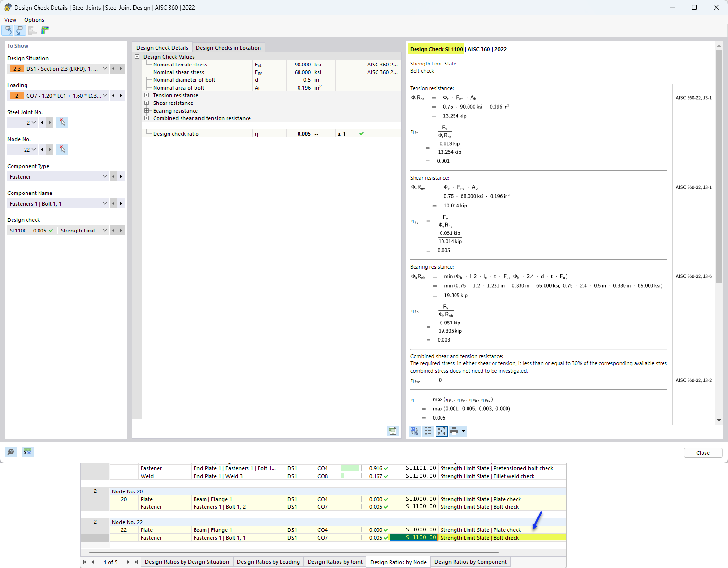This screenshot has width=728, height=568.
Task: Maximize the Design Check Details window
Action: 694,7
